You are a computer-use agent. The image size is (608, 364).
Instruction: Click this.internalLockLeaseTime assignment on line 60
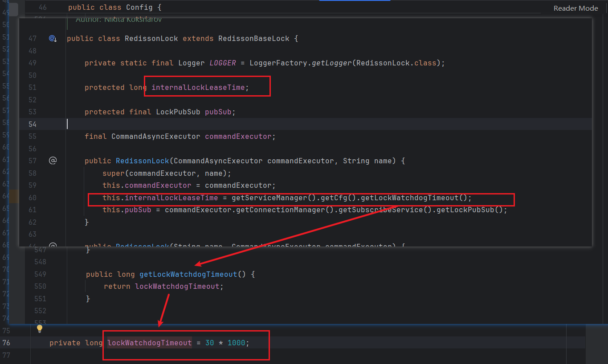tap(160, 198)
